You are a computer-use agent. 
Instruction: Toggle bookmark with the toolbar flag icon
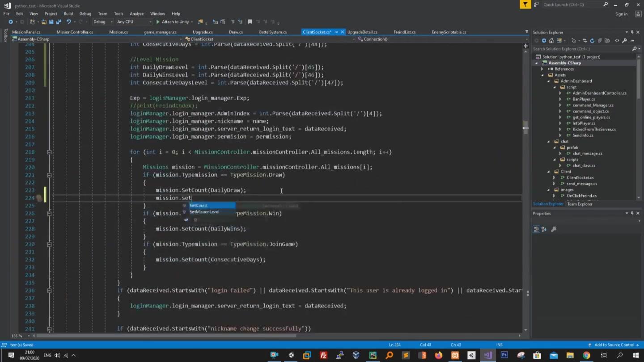pyautogui.click(x=250, y=22)
